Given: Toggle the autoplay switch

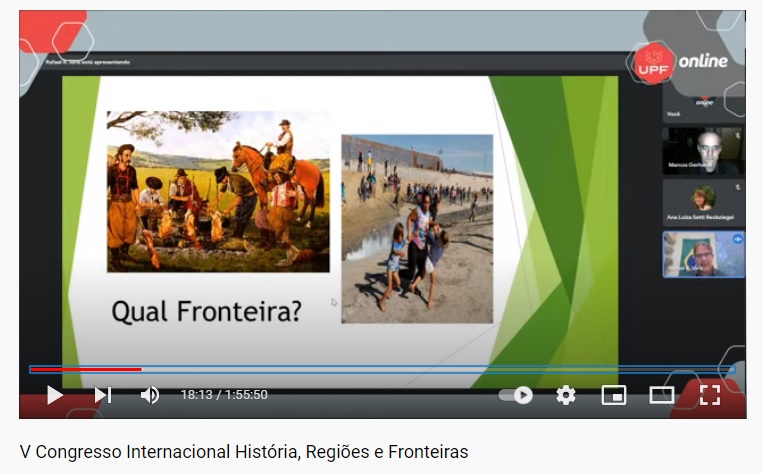Looking at the screenshot, I should coord(516,395).
